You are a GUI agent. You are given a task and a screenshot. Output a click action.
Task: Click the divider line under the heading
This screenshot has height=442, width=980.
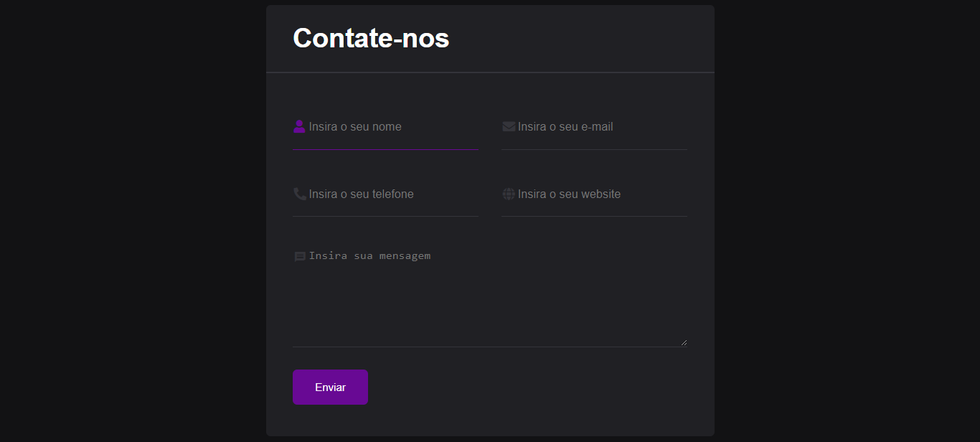click(x=490, y=72)
